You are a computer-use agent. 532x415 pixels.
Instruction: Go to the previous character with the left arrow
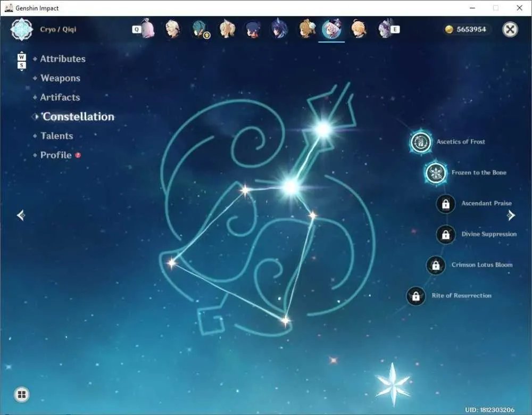(x=21, y=215)
